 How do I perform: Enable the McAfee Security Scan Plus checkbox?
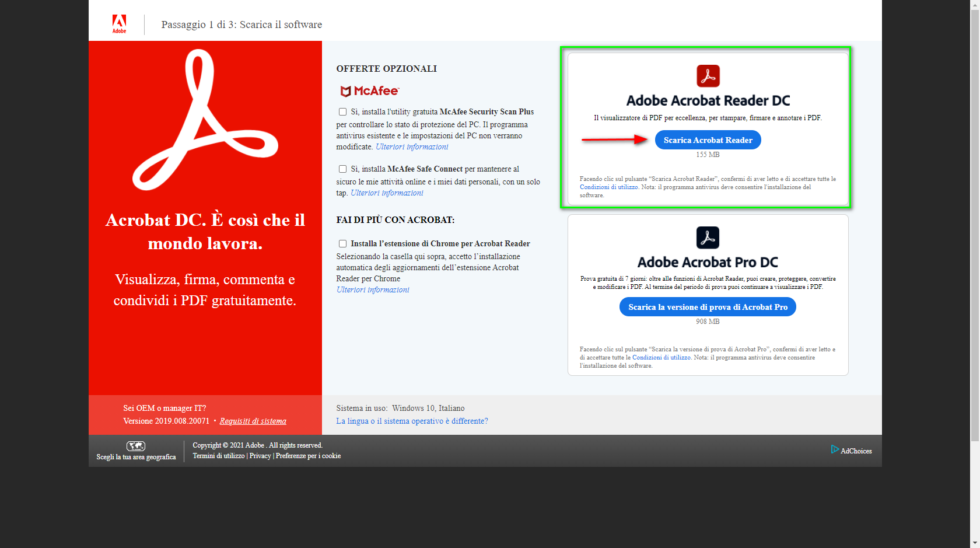tap(342, 112)
